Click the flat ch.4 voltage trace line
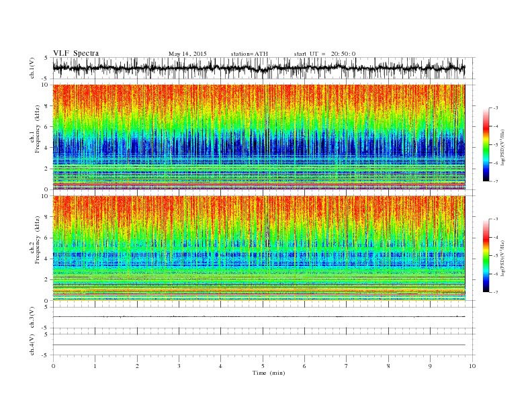Screen dimensions: 532x411 point(259,345)
